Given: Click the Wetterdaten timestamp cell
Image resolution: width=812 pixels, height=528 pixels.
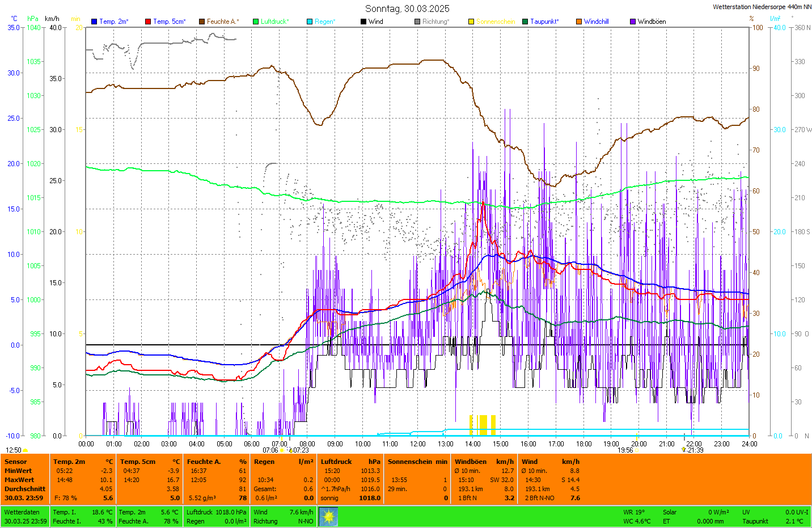Looking at the screenshot, I should pos(26,517).
